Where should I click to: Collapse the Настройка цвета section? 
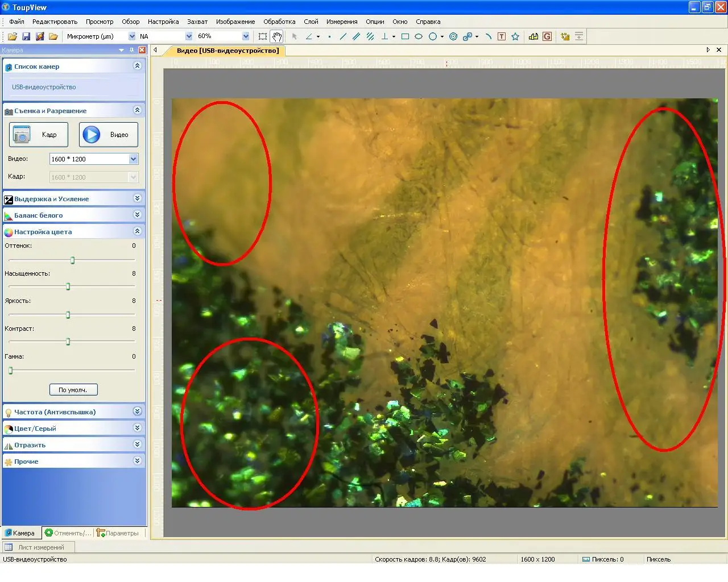click(137, 231)
